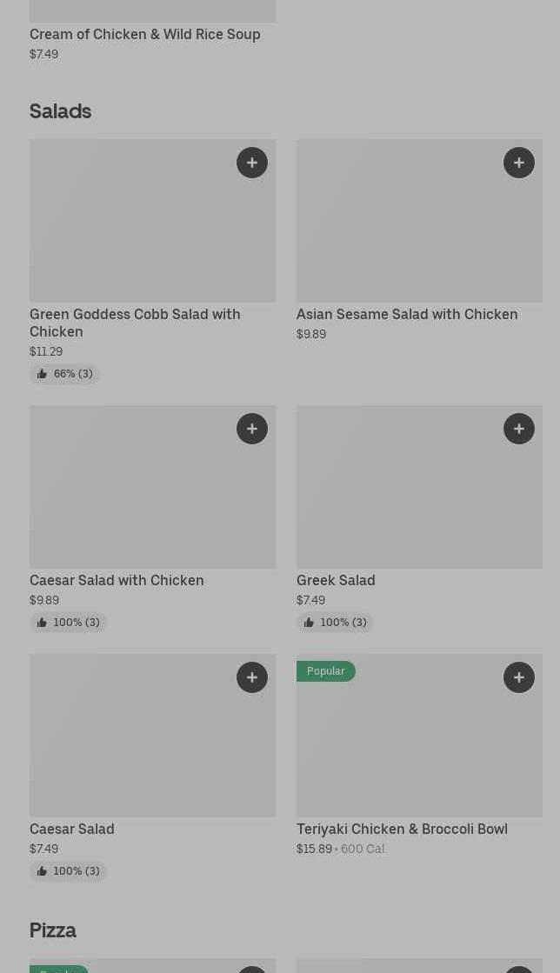
Task: Click plus button on Caesar Salad with Chicken
Action: pyautogui.click(x=252, y=429)
